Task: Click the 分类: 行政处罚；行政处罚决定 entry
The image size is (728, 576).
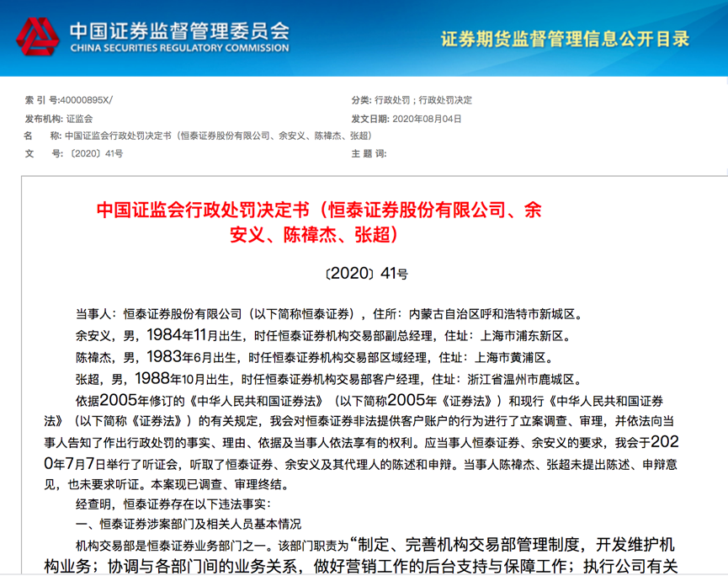Action: (412, 100)
